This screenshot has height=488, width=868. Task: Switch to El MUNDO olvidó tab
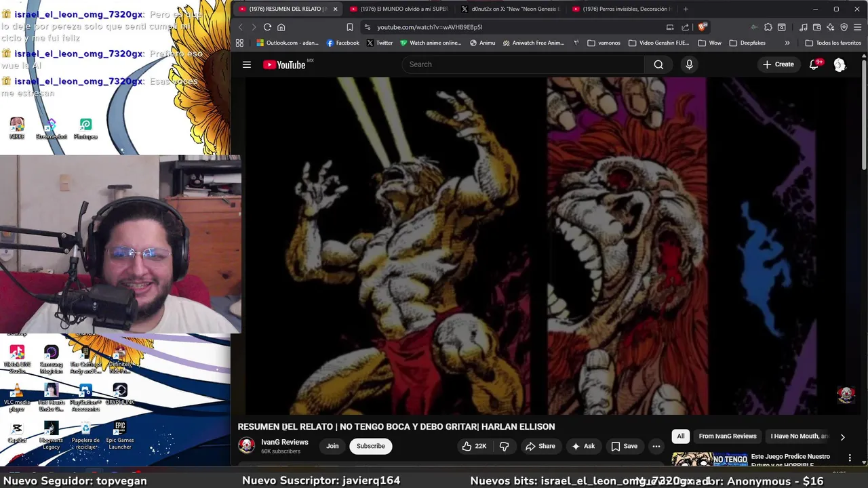tap(399, 9)
